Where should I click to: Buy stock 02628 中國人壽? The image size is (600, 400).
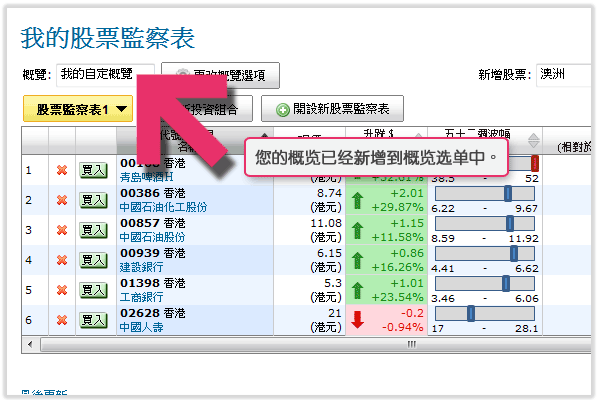[93, 320]
